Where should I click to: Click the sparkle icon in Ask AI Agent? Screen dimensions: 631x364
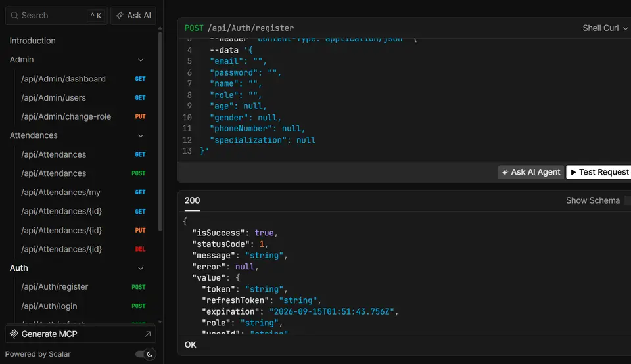[505, 173]
